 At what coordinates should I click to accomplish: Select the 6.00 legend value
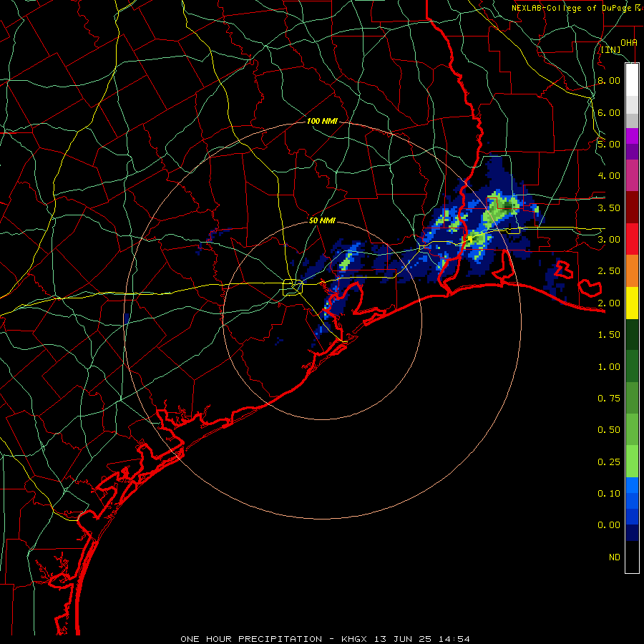coord(609,112)
